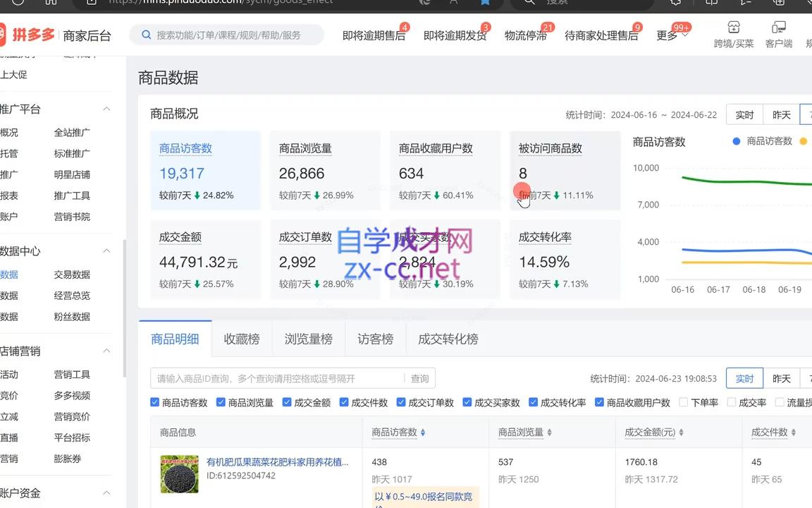Click the bookmark star in the address bar

tap(485, 2)
